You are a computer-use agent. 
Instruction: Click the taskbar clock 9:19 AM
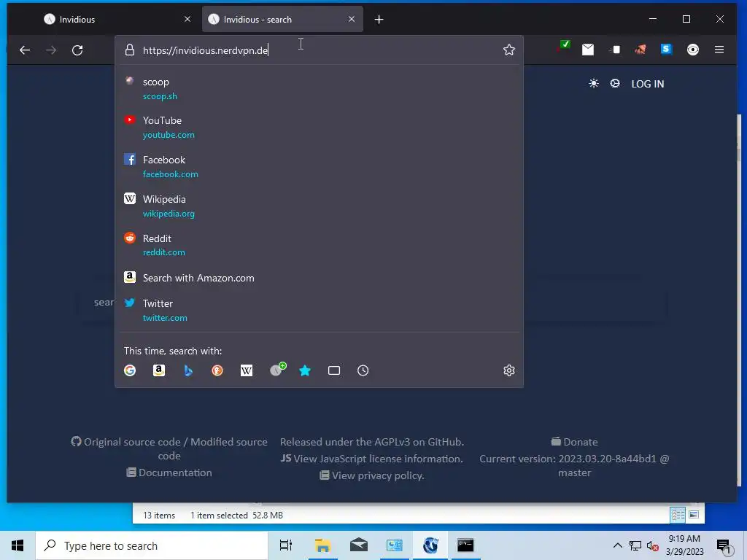coord(684,545)
